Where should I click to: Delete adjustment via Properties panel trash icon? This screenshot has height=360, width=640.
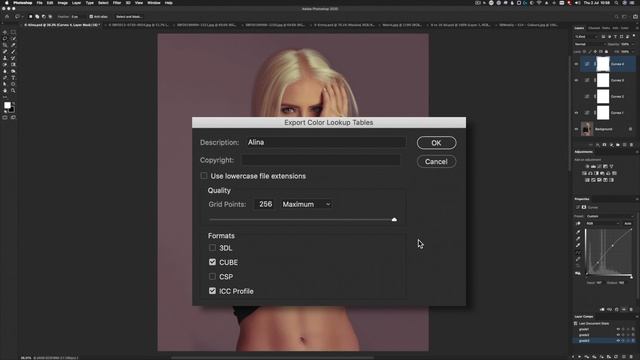coord(631,310)
